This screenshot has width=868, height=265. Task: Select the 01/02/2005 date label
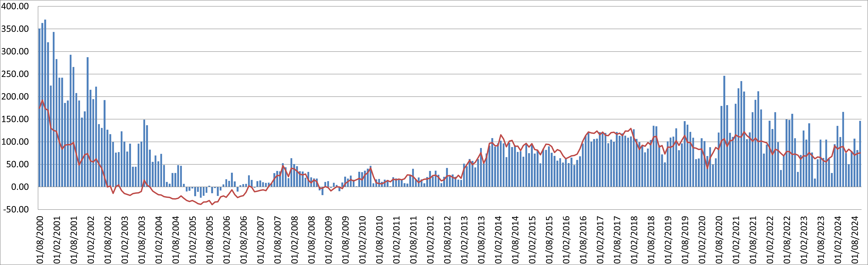(x=193, y=240)
